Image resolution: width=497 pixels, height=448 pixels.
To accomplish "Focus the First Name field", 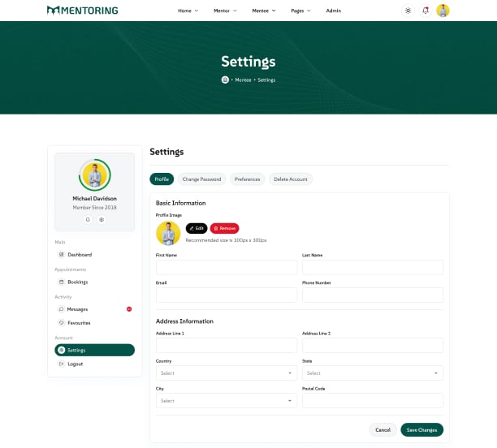I will (227, 267).
